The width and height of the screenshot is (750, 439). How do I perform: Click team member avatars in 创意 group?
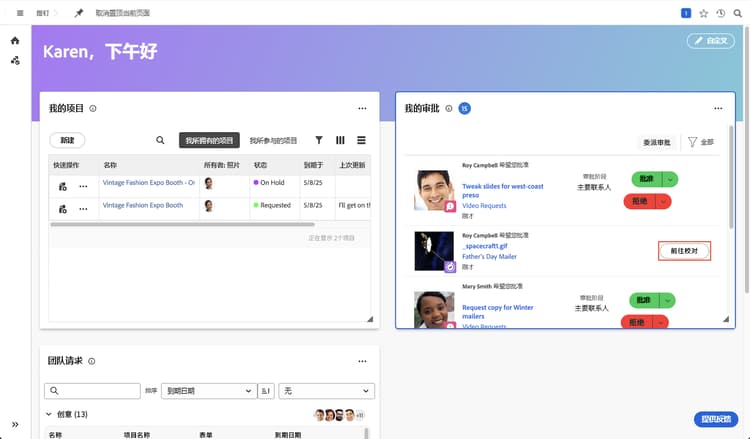339,415
